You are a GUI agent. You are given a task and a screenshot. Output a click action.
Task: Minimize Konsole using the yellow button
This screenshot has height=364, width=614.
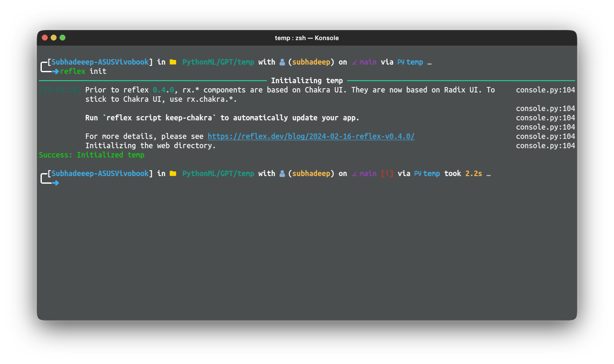[54, 38]
